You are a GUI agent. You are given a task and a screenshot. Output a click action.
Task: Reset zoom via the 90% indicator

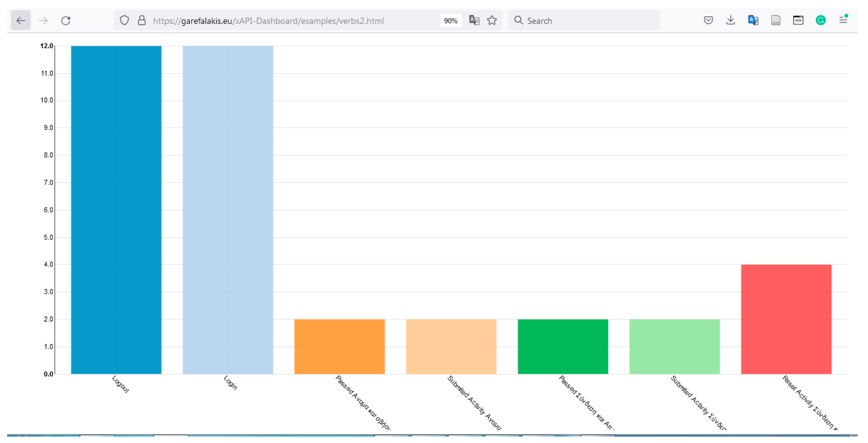pos(450,21)
